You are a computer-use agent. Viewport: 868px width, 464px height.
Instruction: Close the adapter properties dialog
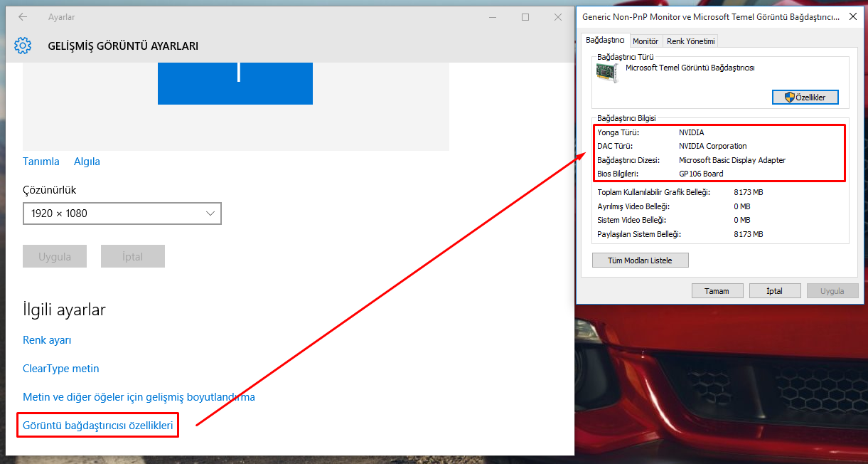(852, 16)
